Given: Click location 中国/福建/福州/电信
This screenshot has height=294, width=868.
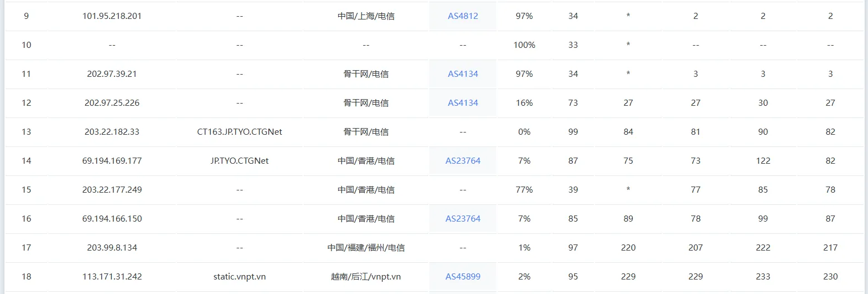Looking at the screenshot, I should pyautogui.click(x=366, y=248).
